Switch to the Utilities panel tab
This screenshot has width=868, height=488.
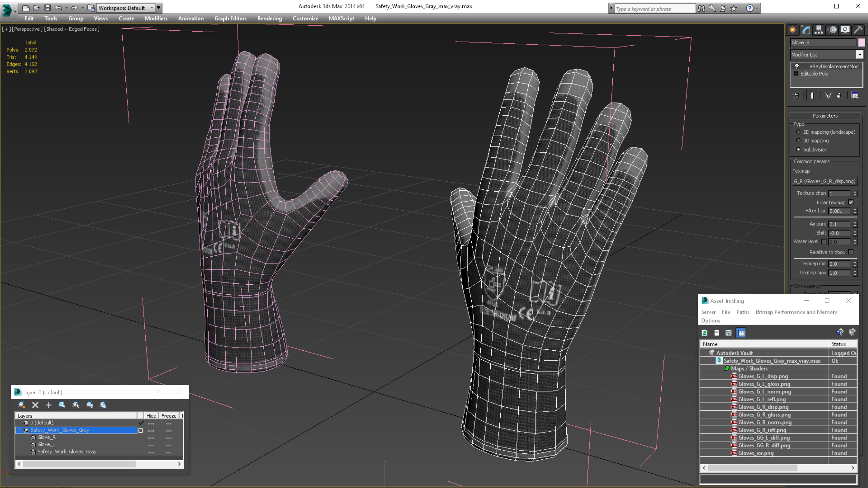click(x=858, y=30)
